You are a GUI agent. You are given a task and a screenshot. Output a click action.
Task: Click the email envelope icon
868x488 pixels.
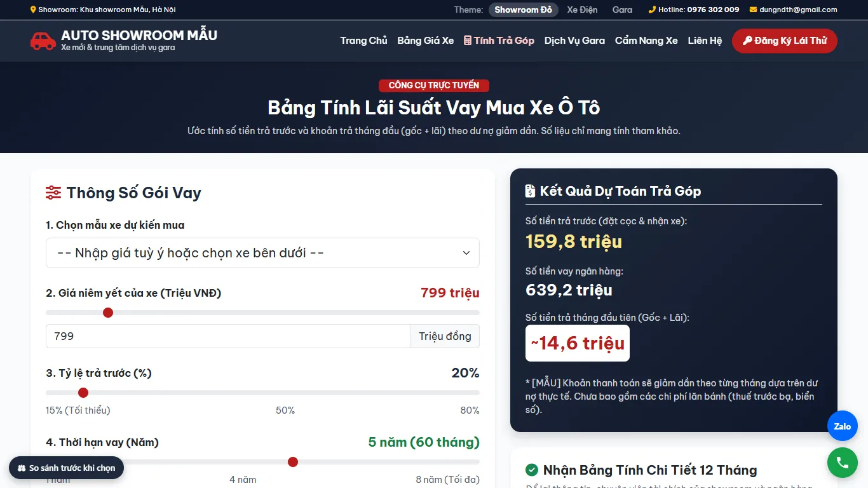753,10
